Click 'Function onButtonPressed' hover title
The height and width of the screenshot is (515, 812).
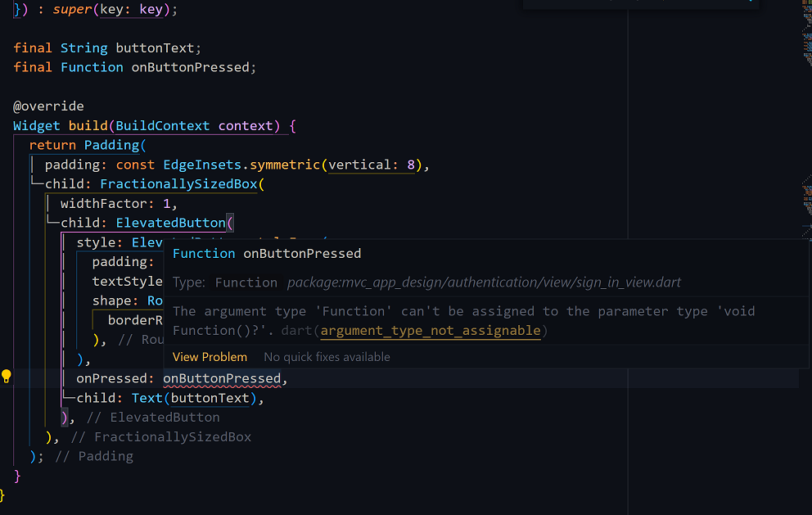(267, 253)
